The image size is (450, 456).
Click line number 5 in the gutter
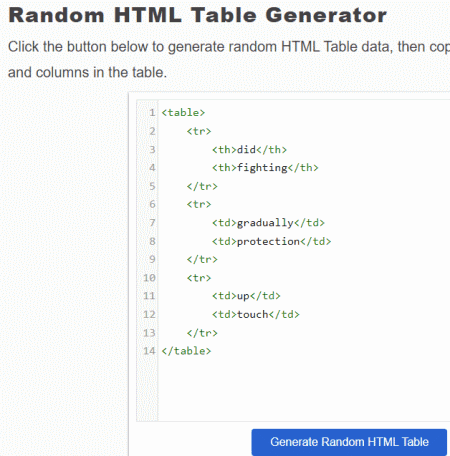pos(152,186)
